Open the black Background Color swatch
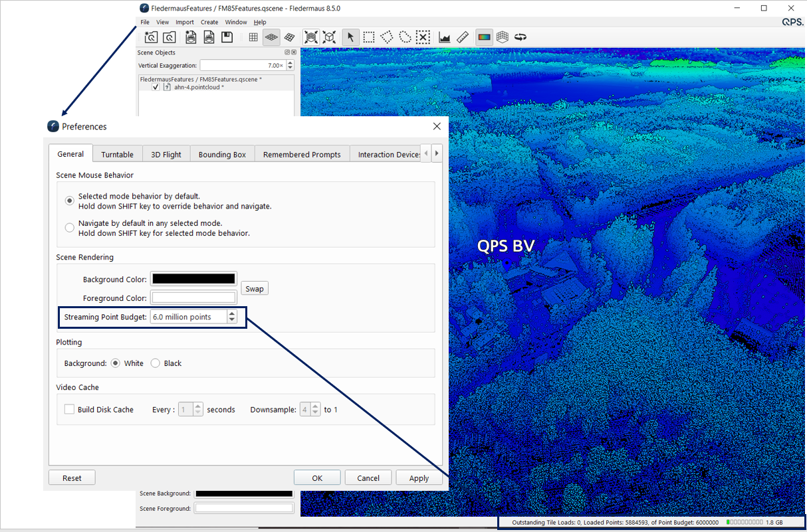Image resolution: width=807 pixels, height=532 pixels. [x=193, y=279]
